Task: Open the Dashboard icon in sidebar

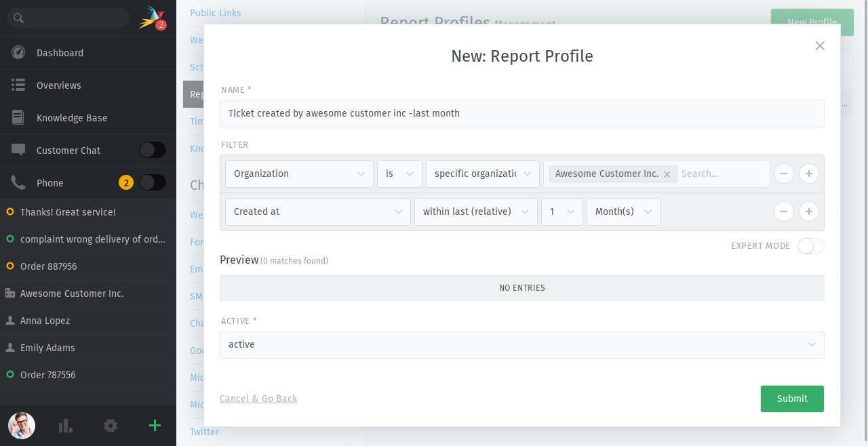Action: 18,53
